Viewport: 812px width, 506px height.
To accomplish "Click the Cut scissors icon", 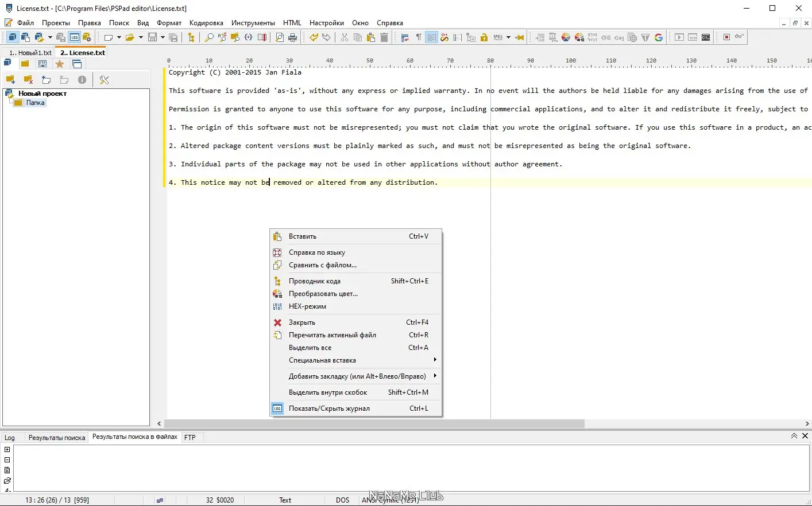I will click(x=345, y=37).
